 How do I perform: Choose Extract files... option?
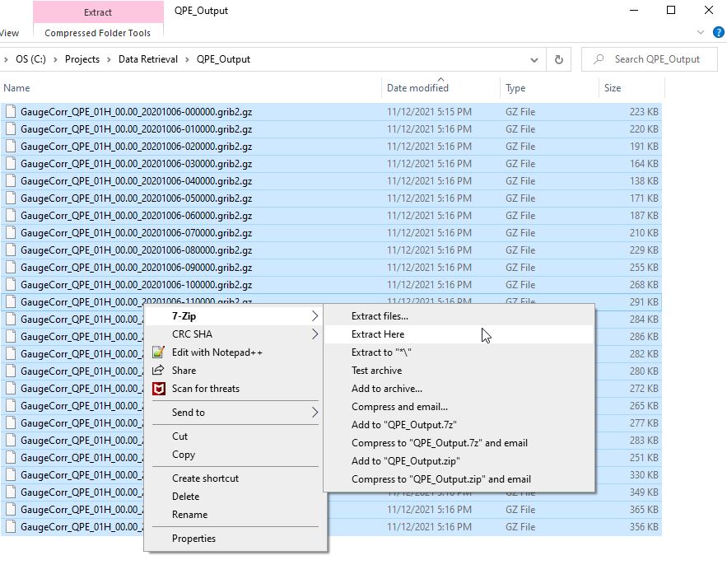click(459, 315)
